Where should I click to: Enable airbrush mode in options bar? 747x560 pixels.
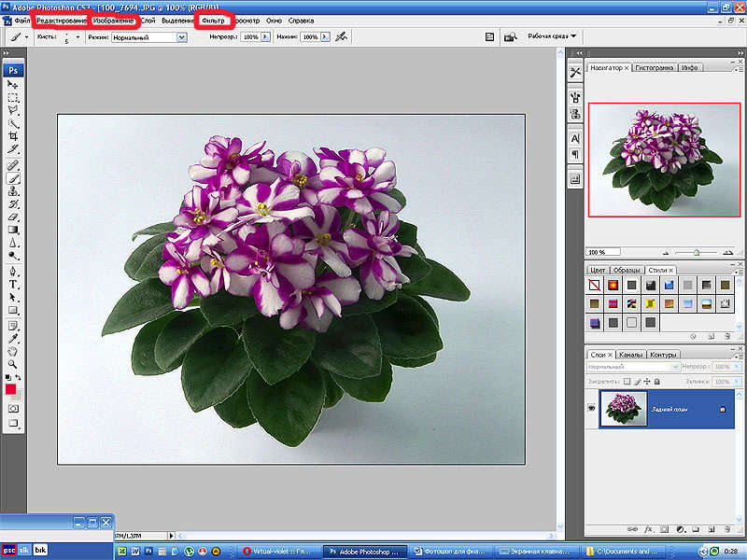(x=341, y=37)
